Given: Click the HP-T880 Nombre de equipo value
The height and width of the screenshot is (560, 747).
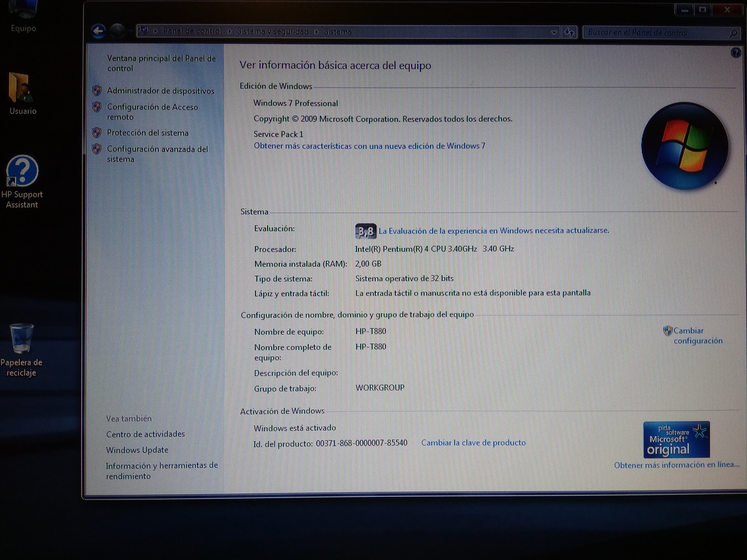Looking at the screenshot, I should [371, 331].
